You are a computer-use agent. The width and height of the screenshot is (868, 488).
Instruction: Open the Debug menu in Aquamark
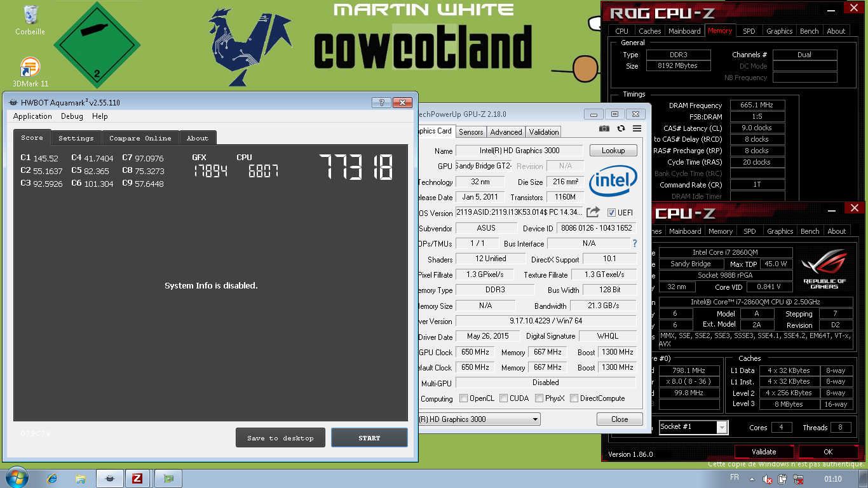tap(72, 116)
